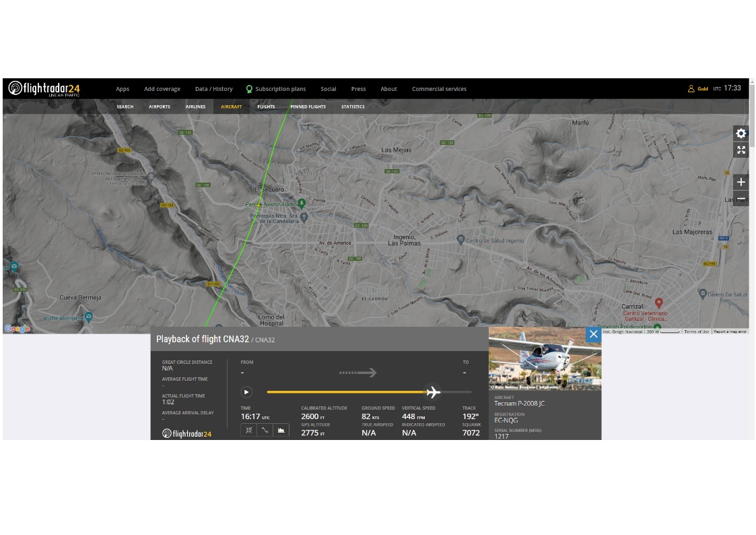
Task: Open the Tecnam aircraft photo thumbnail
Action: point(545,358)
